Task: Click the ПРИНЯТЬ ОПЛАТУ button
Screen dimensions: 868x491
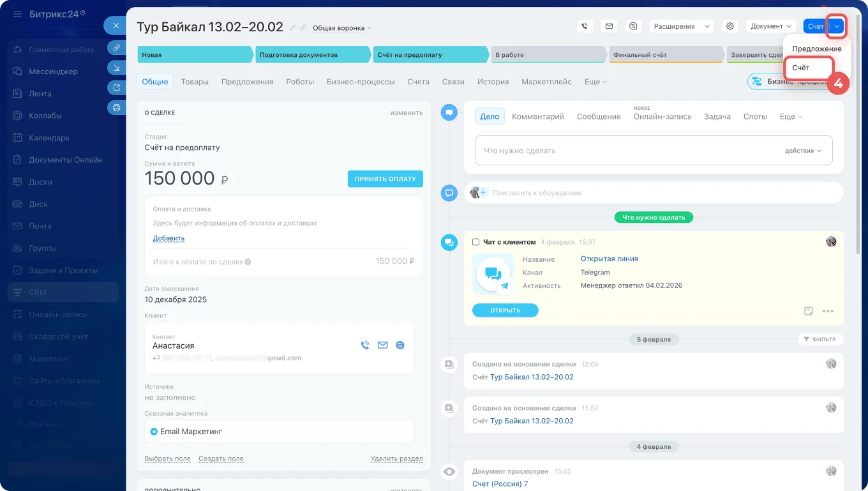Action: click(385, 179)
